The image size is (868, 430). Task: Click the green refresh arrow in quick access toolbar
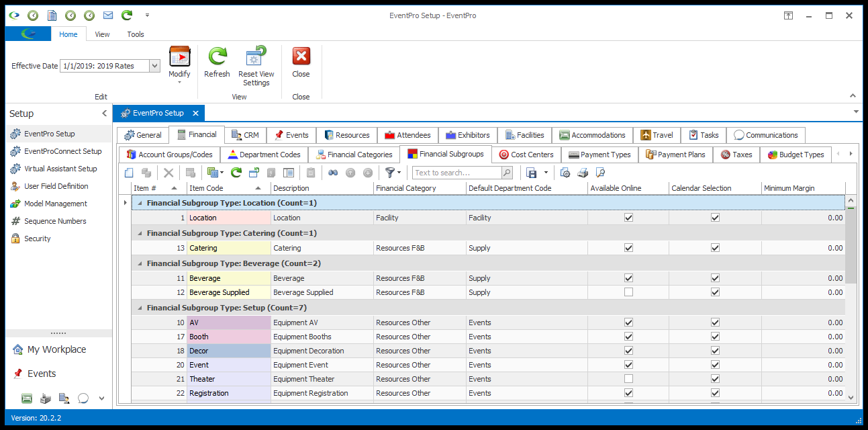point(127,15)
